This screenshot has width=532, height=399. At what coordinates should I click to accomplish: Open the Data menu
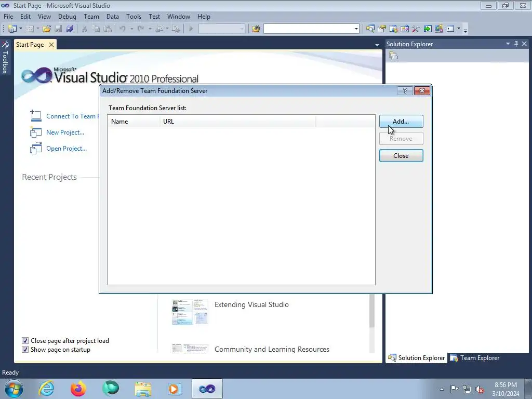tap(112, 16)
